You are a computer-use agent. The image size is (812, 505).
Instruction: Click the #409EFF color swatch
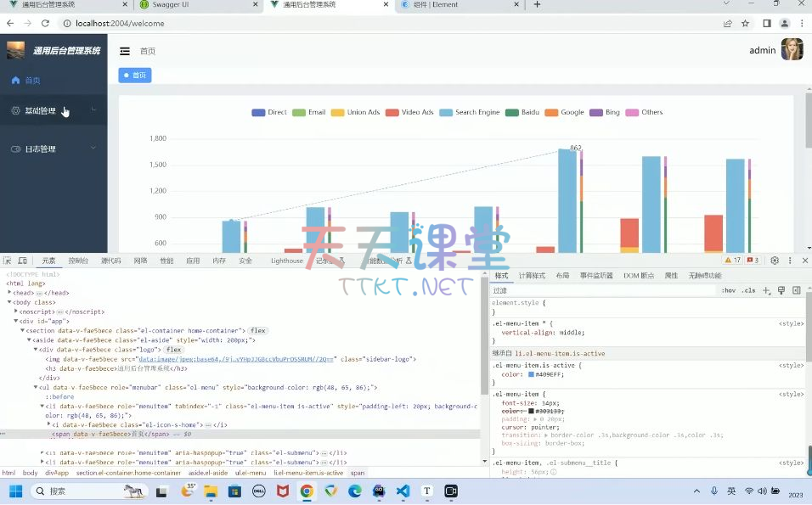pos(532,373)
